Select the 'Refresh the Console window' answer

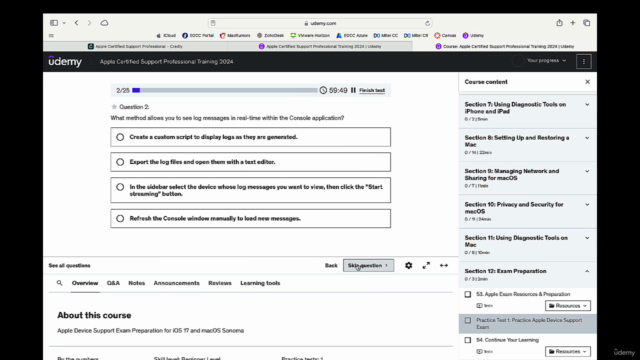click(x=250, y=219)
